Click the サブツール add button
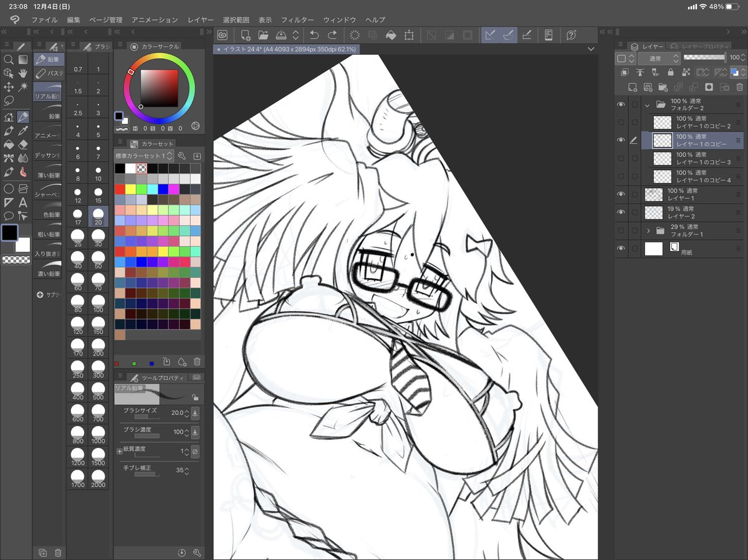 pyautogui.click(x=41, y=295)
